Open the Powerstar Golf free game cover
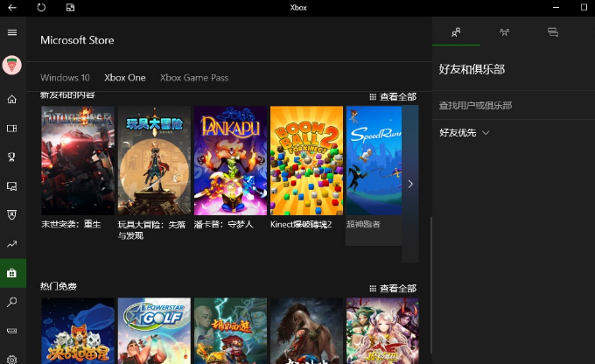Screen dimensions: 595x364 154,331
